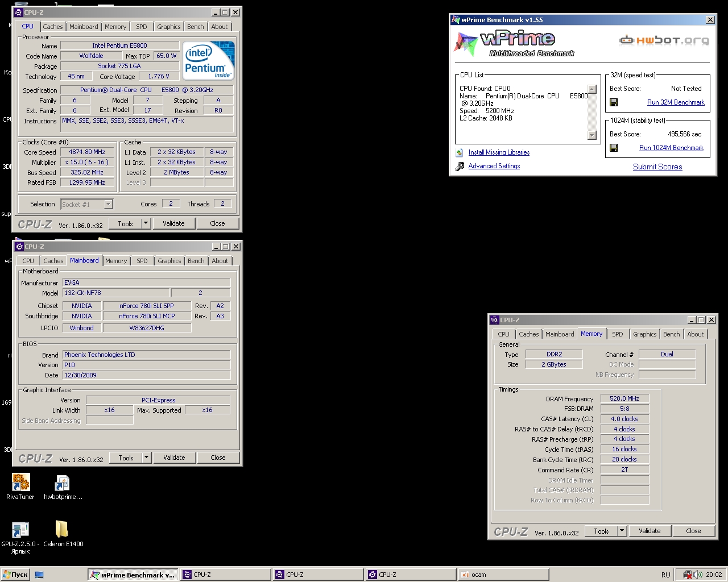This screenshot has width=728, height=582.
Task: Open the hwbotprime desktop shortcut
Action: tap(62, 483)
